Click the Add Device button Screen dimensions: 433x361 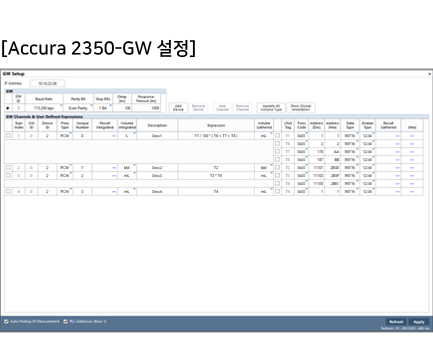pyautogui.click(x=178, y=108)
